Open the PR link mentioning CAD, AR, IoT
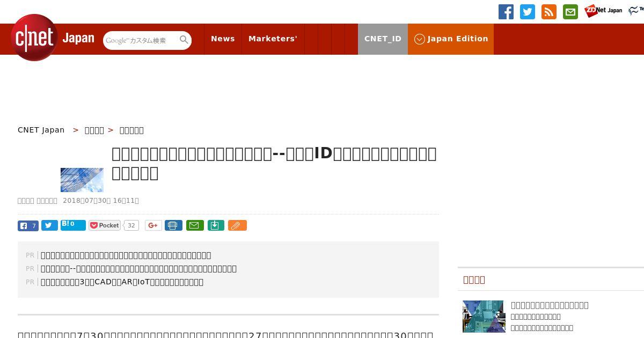The height and width of the screenshot is (338, 644). [122, 282]
